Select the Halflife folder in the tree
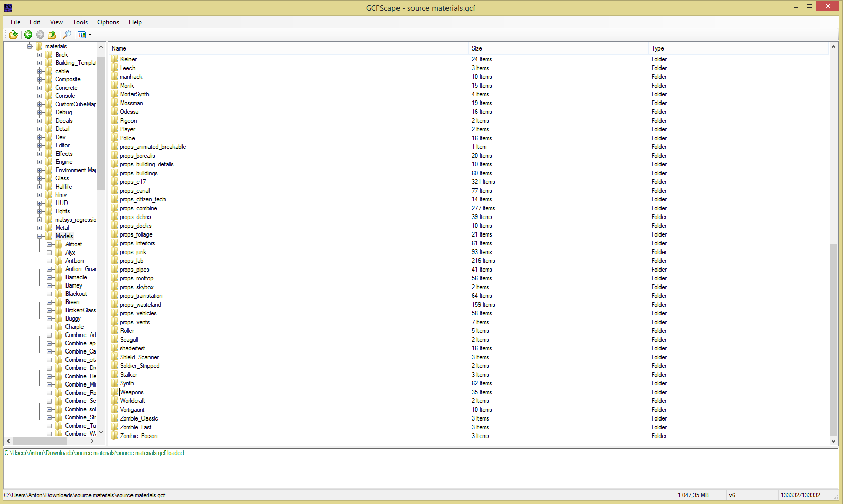843x504 pixels. tap(64, 187)
